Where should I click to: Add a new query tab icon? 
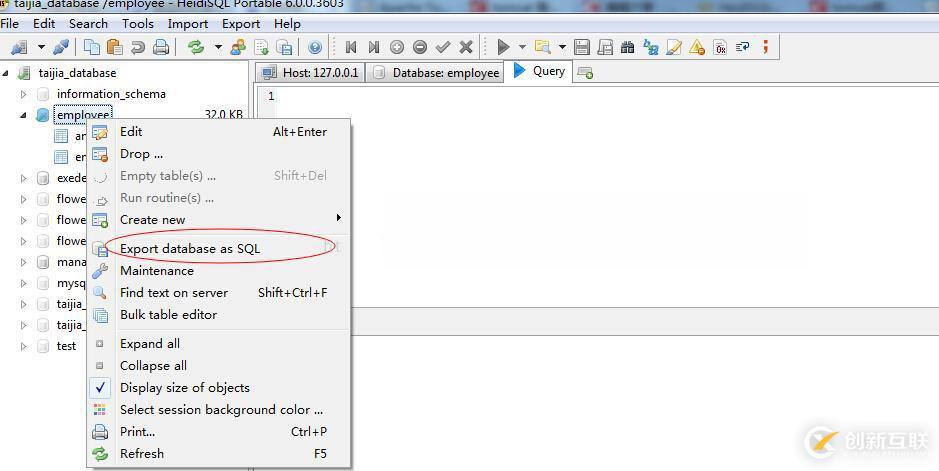(585, 73)
